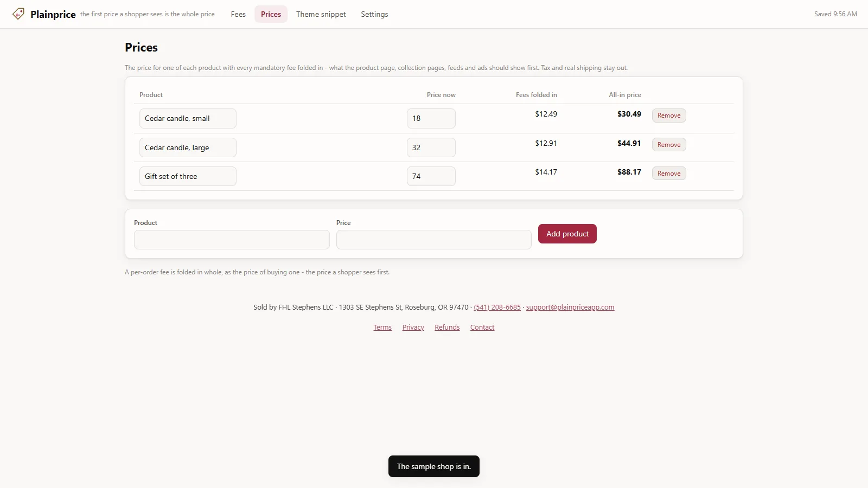Click the price field showing 32
The image size is (868, 488).
(x=431, y=147)
